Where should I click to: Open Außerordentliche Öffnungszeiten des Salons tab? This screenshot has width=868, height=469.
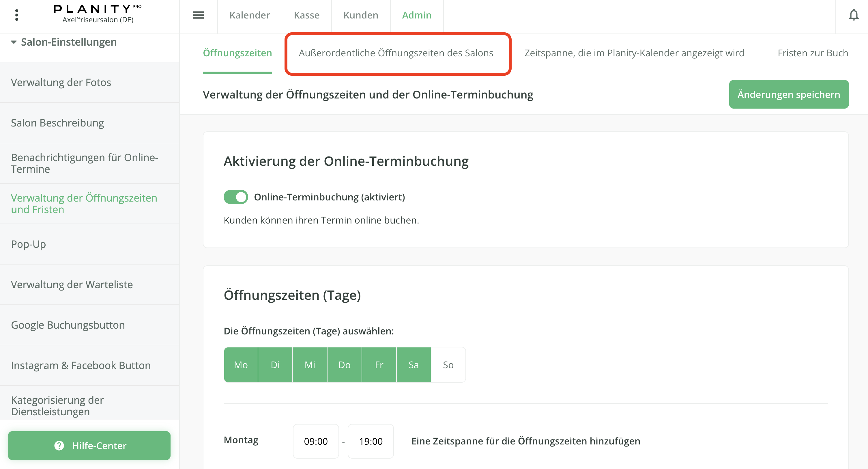[396, 53]
